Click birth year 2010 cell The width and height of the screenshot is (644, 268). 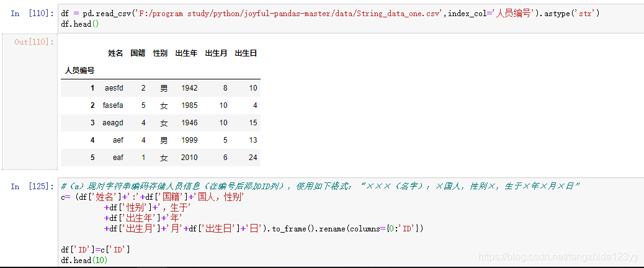coord(189,158)
